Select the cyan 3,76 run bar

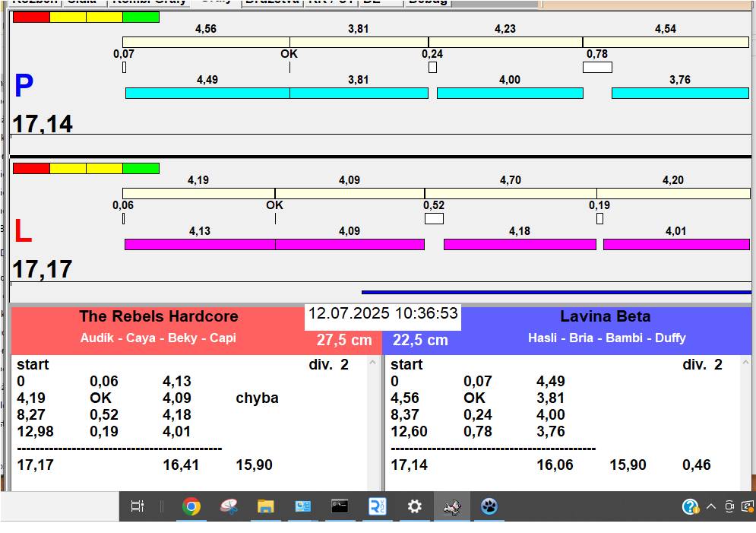pos(680,93)
